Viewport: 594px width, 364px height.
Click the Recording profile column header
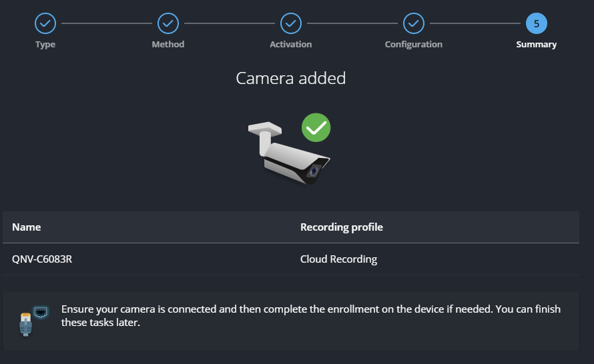tap(342, 227)
